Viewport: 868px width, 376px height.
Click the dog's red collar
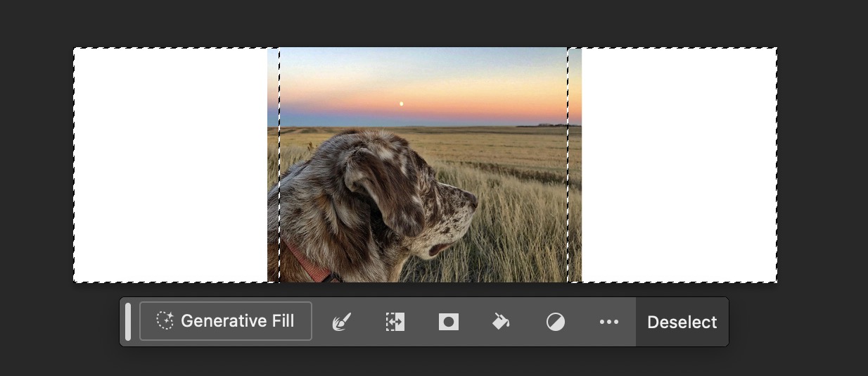(308, 265)
